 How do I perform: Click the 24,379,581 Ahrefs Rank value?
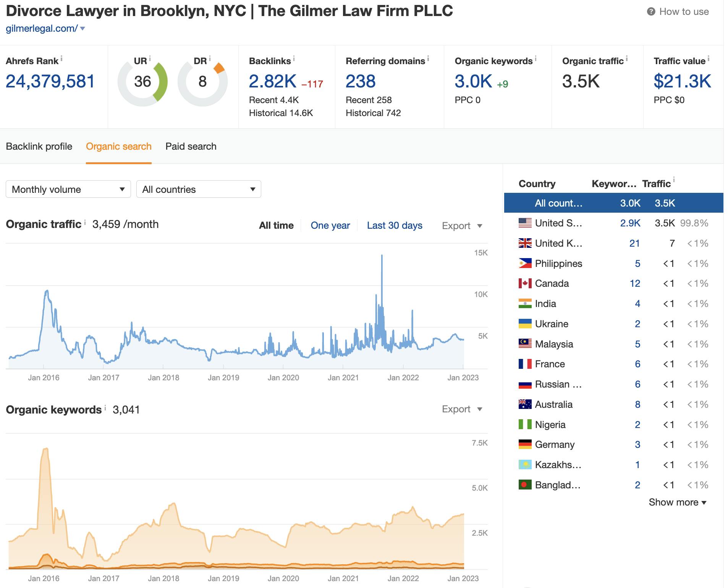tap(50, 81)
